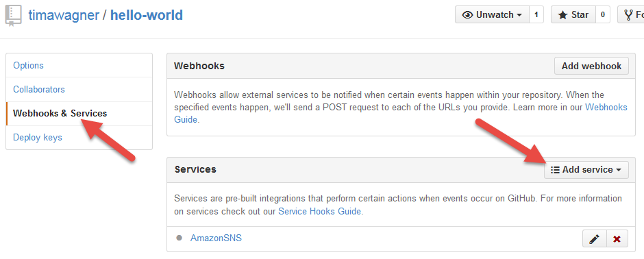Click the Star button
This screenshot has width=644, height=259.
[573, 15]
